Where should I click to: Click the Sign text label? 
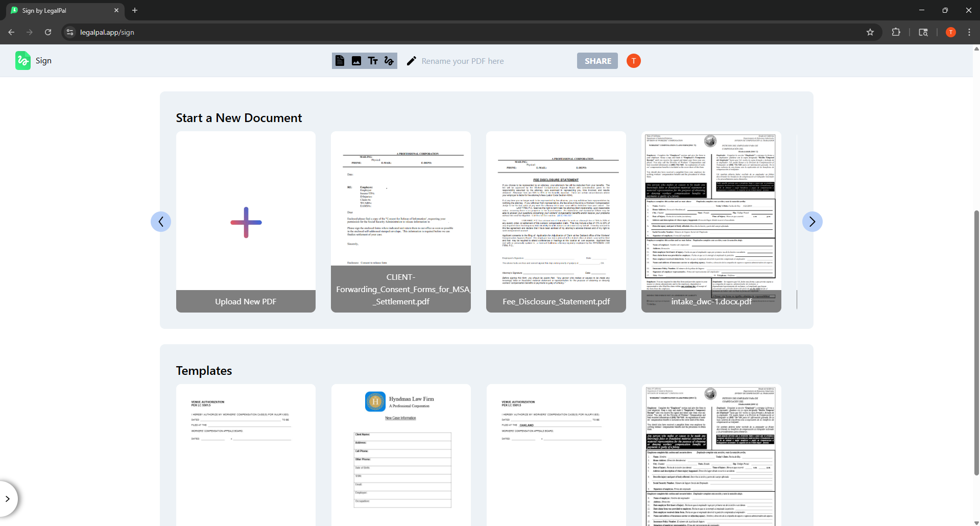click(43, 61)
